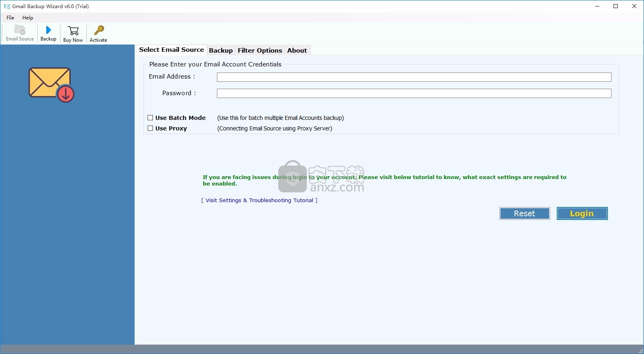Click 'Please Enter your Email Account Credentials' label
This screenshot has width=644, height=354.
click(215, 64)
